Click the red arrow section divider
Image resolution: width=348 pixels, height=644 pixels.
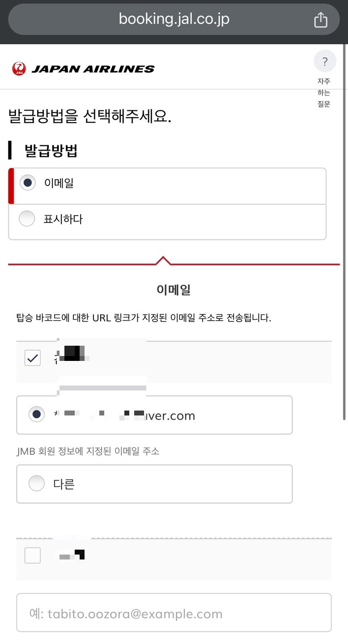point(164,261)
